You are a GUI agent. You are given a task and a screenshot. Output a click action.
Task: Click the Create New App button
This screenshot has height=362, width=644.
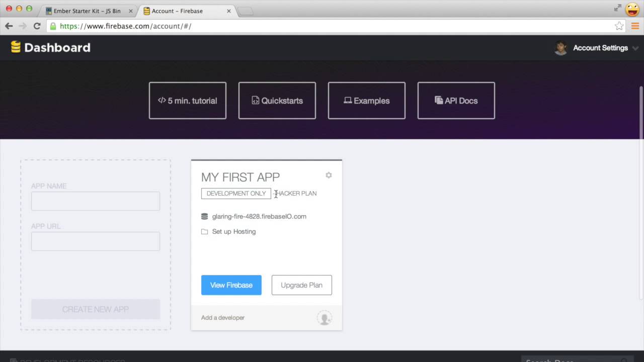click(x=96, y=309)
